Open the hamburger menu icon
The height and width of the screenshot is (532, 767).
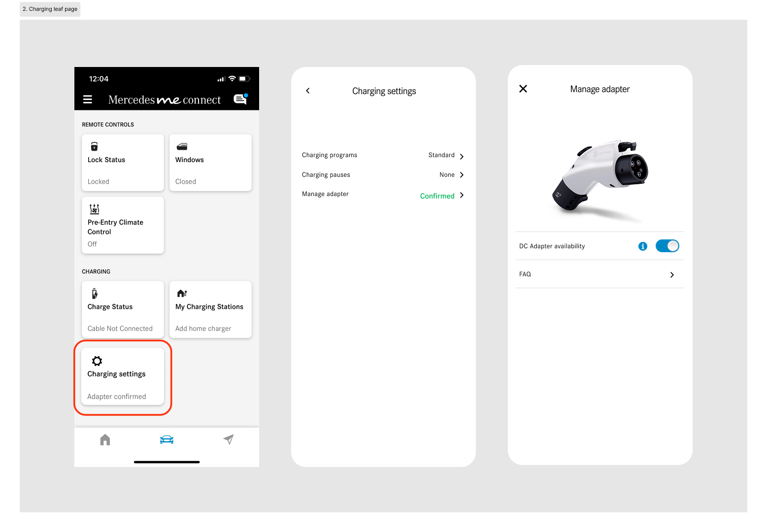click(88, 100)
